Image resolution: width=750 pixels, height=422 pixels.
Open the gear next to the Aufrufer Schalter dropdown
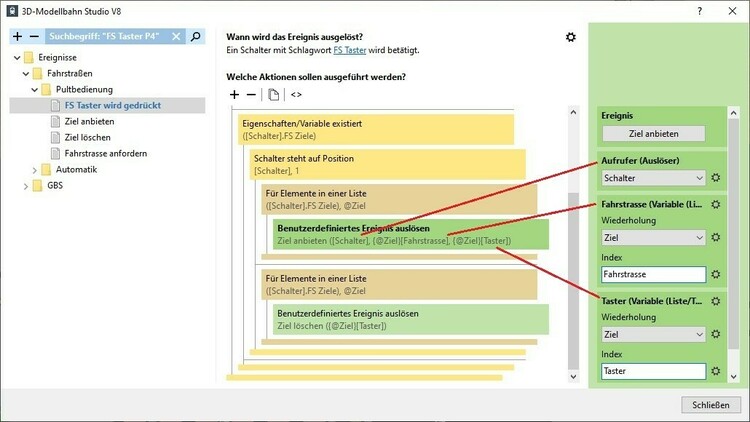[x=716, y=178]
